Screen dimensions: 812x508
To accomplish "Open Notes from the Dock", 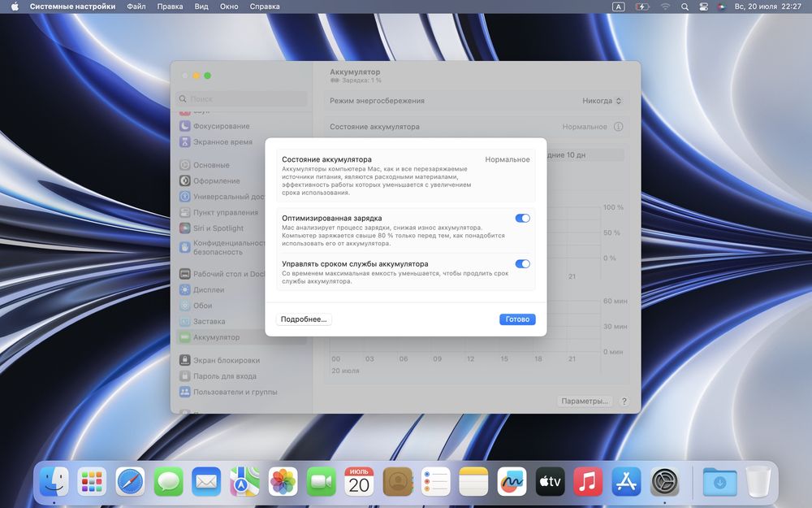I will [x=473, y=481].
